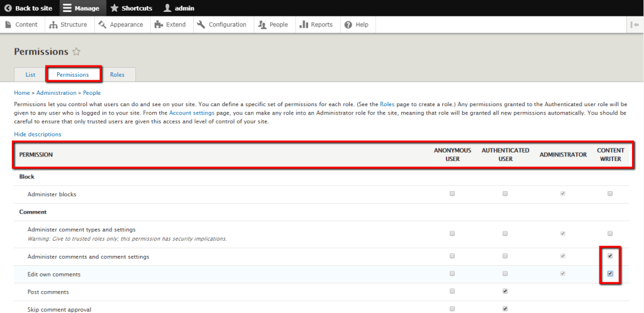Screen dimensions: 644x313
Task: Click the Content page icon
Action: (8, 25)
